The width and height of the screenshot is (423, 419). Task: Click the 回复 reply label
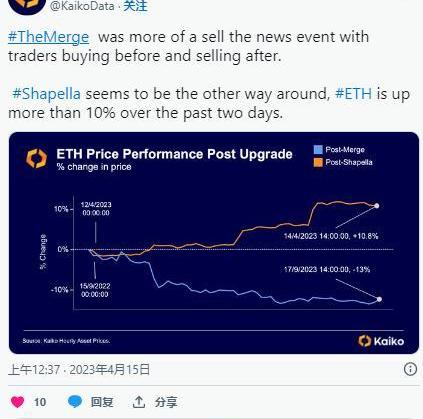pyautogui.click(x=102, y=402)
